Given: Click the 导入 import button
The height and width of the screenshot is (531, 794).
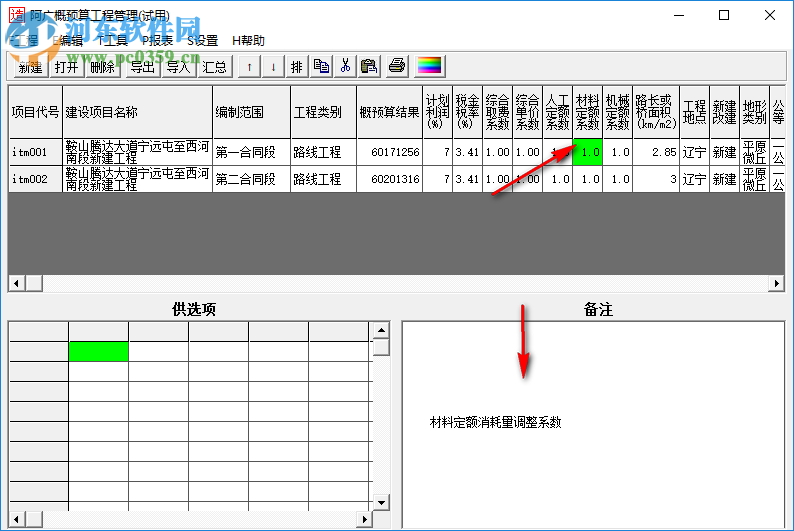Looking at the screenshot, I should [179, 66].
